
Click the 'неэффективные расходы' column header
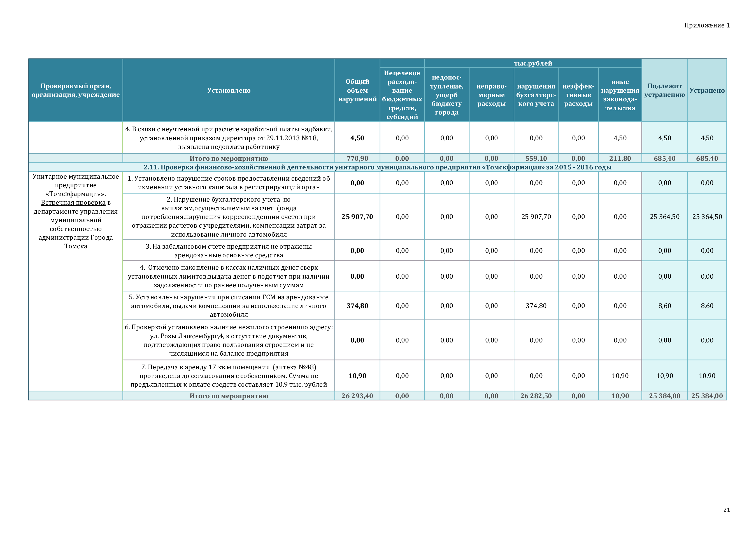coord(578,95)
